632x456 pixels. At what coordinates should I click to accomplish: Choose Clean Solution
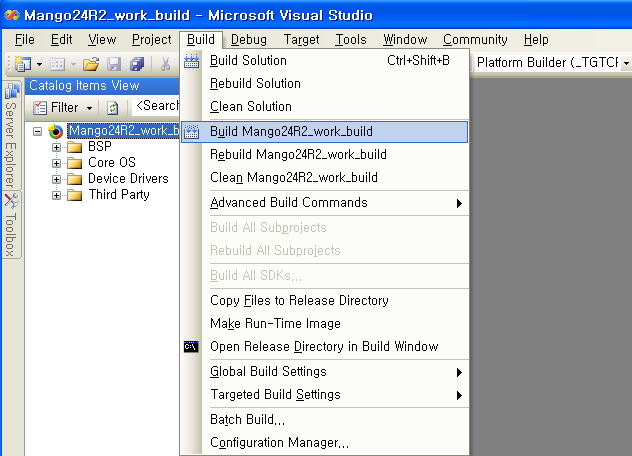[324, 107]
